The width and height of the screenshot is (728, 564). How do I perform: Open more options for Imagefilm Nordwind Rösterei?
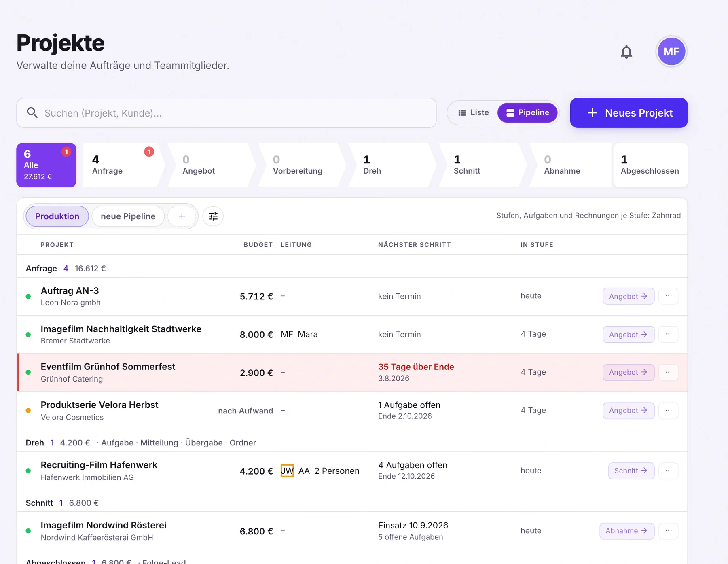tap(669, 531)
